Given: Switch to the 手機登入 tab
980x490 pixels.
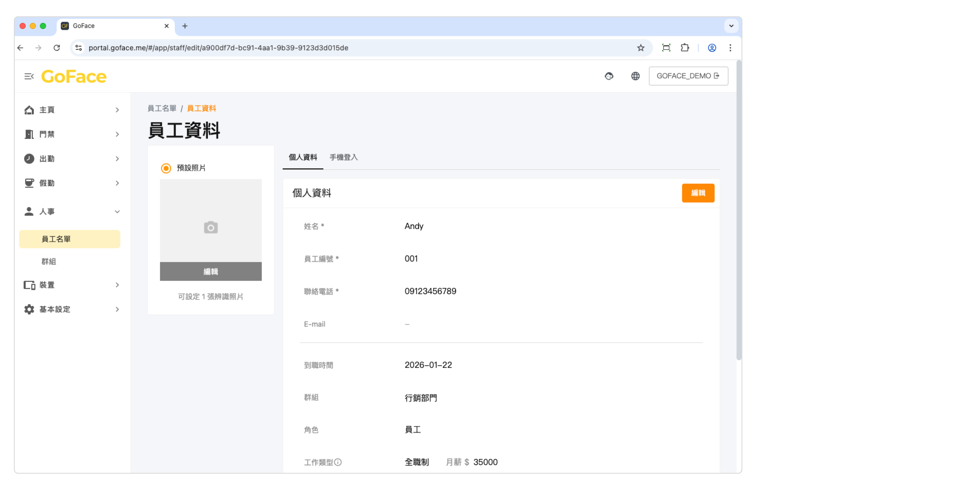Looking at the screenshot, I should (343, 158).
